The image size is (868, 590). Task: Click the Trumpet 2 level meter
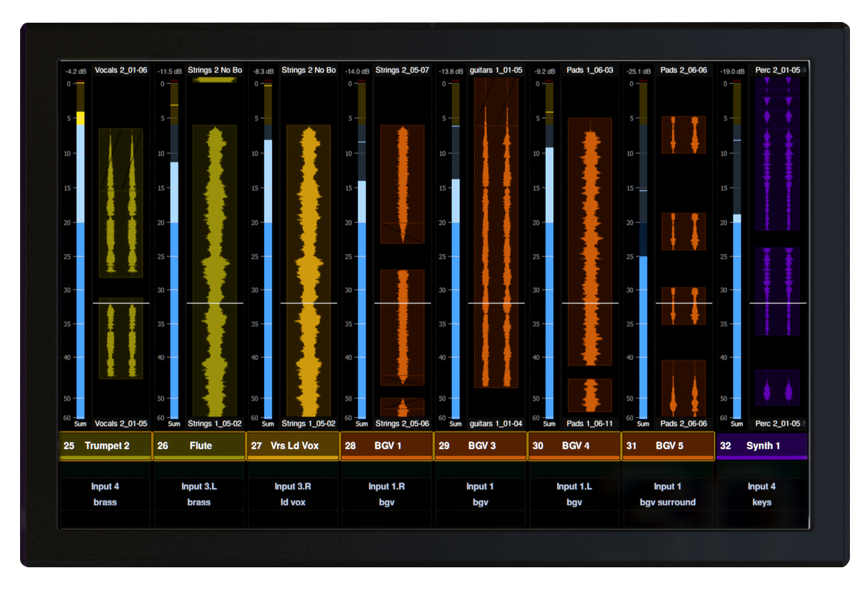pyautogui.click(x=80, y=251)
